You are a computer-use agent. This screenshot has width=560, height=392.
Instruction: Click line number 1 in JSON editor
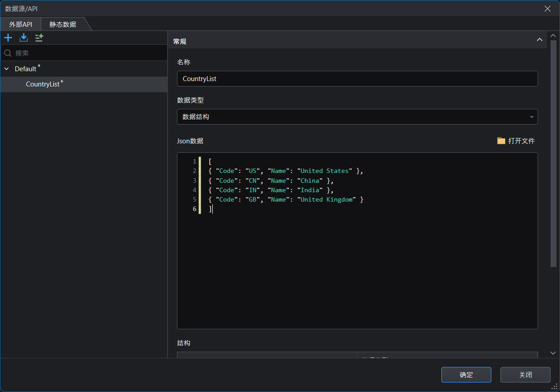[194, 161]
